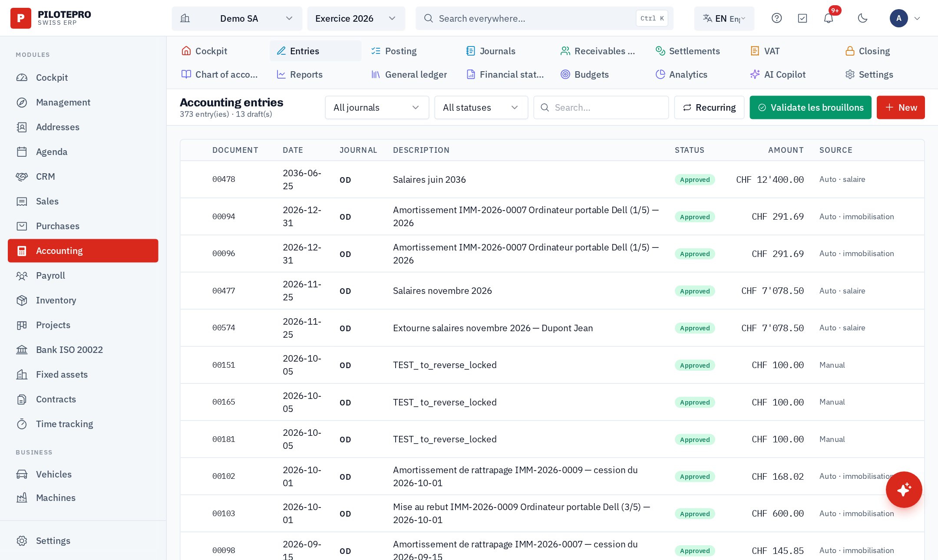Click Validate les brouillons button

tap(810, 107)
